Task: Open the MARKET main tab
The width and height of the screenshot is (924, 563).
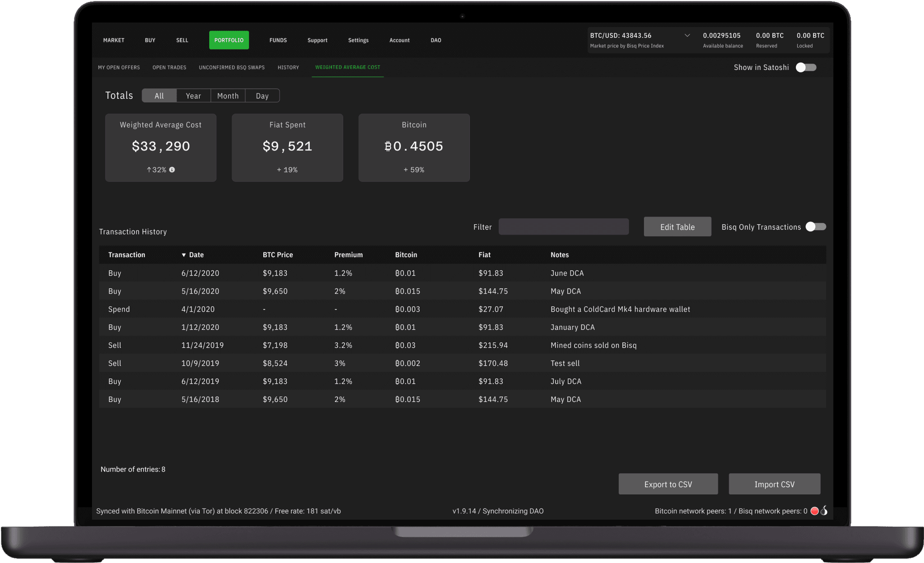Action: [x=114, y=40]
